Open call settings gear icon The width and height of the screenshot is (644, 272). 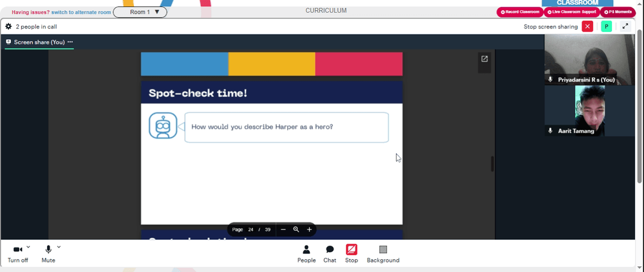click(x=8, y=26)
